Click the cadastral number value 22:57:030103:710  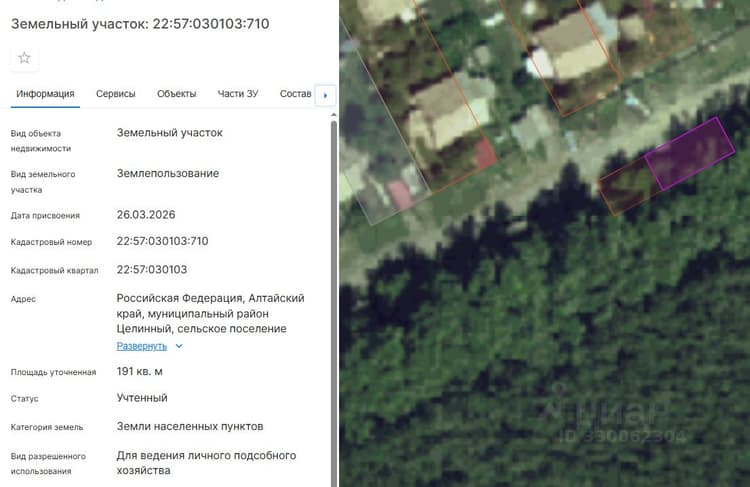click(163, 241)
